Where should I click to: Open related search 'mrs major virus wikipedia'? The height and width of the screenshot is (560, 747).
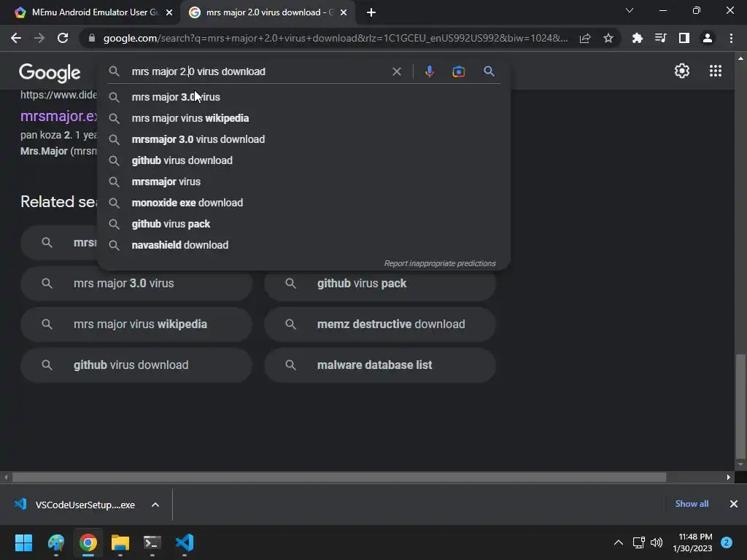[x=136, y=324]
